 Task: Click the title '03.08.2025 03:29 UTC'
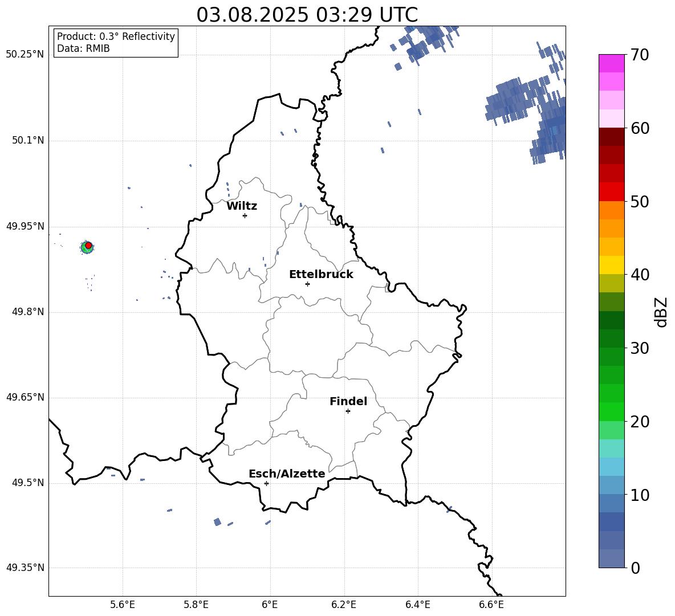(x=307, y=15)
